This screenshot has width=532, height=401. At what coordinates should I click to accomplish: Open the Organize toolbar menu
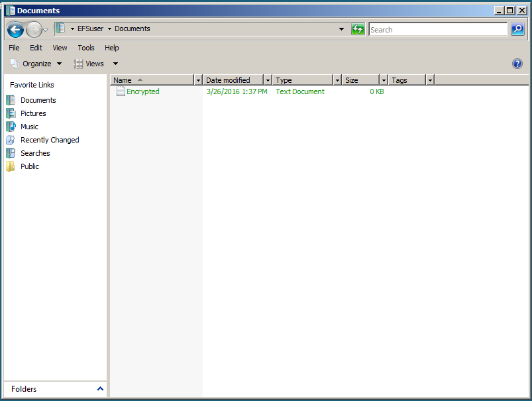(36, 64)
